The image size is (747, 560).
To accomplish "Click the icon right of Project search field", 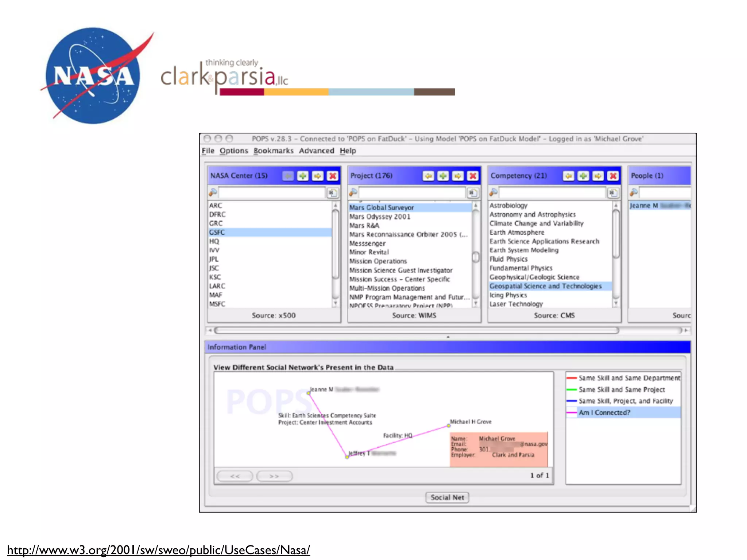I will tap(473, 193).
